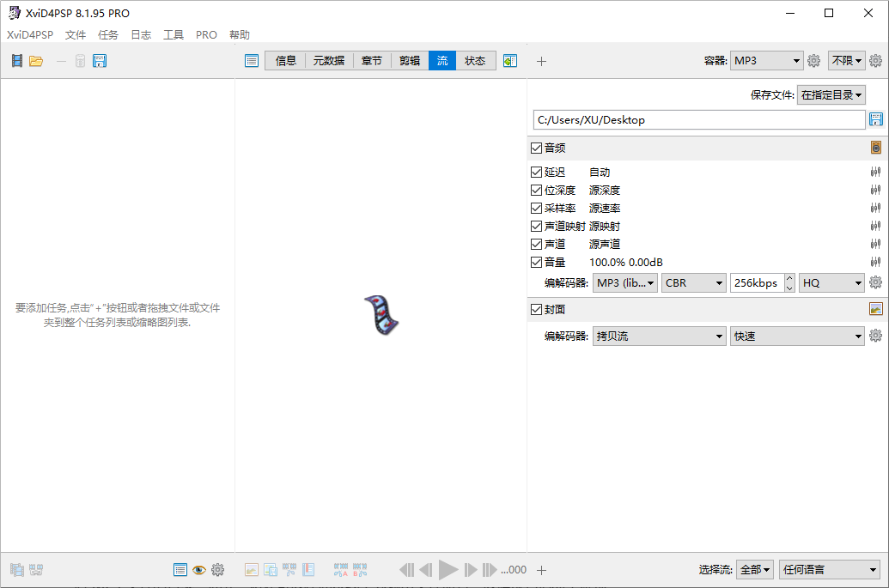Screen dimensions: 889x588
Task: Click the add video file filmstrip icon
Action: (x=17, y=61)
